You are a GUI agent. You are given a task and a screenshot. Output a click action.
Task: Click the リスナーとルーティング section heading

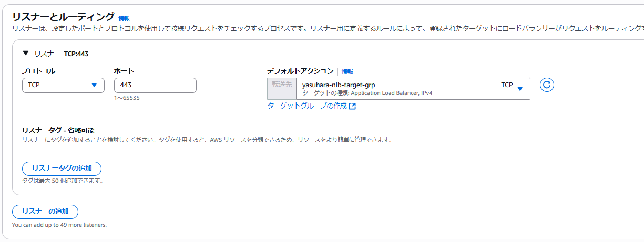tap(63, 17)
